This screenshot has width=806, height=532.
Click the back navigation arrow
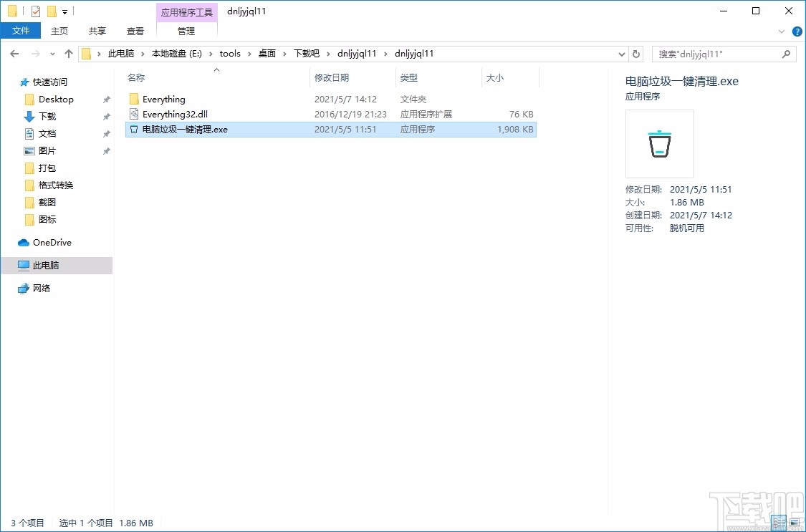point(14,53)
